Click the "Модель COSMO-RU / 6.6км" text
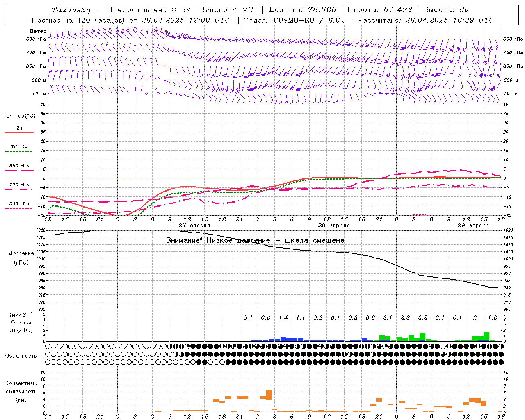 click(296, 20)
